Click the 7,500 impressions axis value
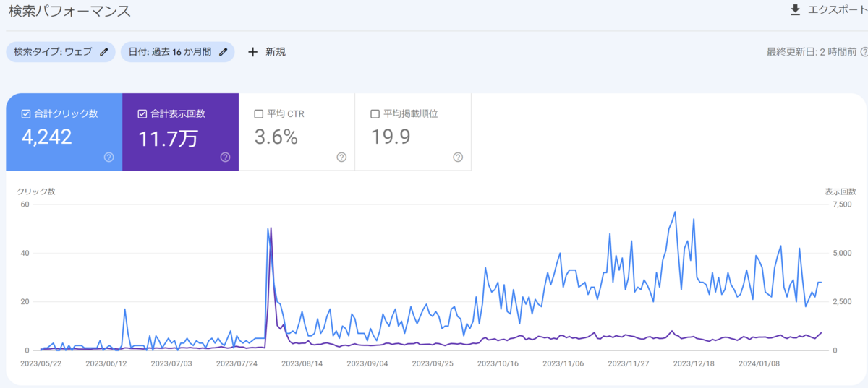This screenshot has height=388, width=868. pyautogui.click(x=842, y=204)
